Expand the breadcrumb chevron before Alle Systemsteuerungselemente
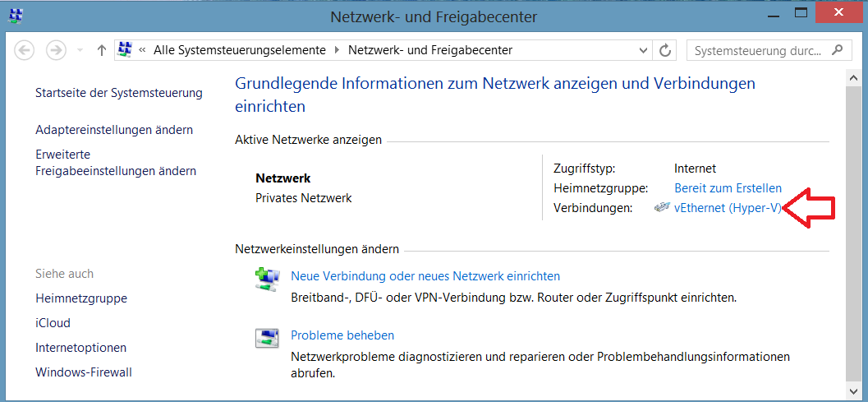Viewport: 868px width, 402px height. [x=142, y=50]
